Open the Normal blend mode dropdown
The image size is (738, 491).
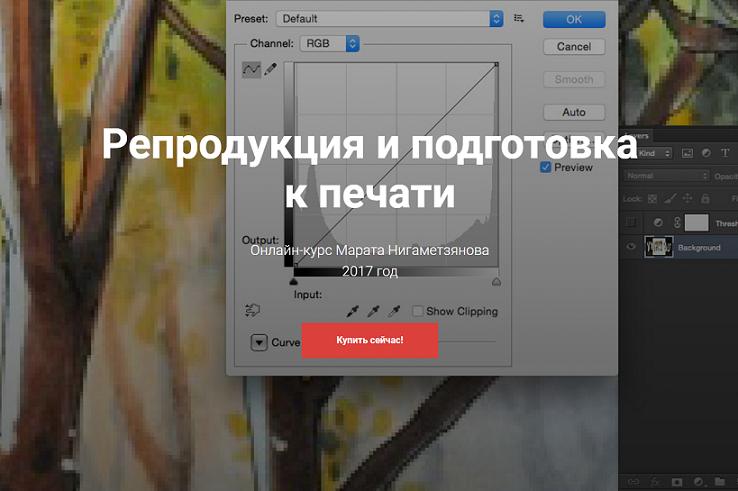point(666,176)
